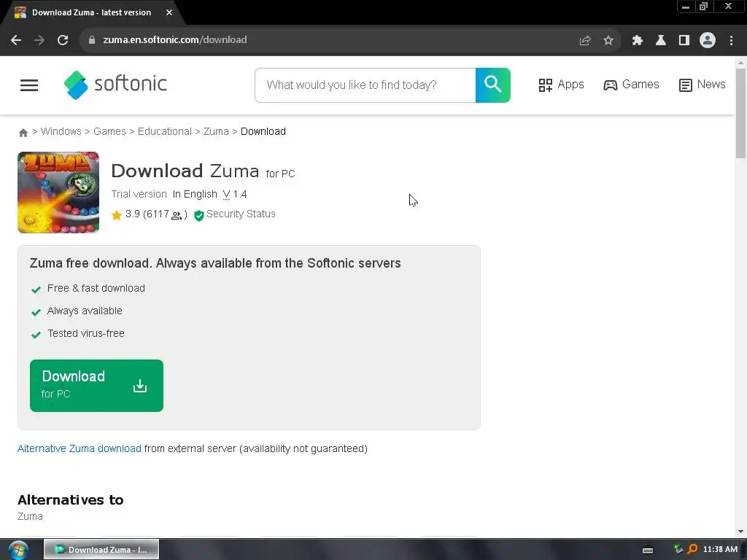Select the Download Zuma browser tab
Screen dimensions: 747x560
point(91,13)
